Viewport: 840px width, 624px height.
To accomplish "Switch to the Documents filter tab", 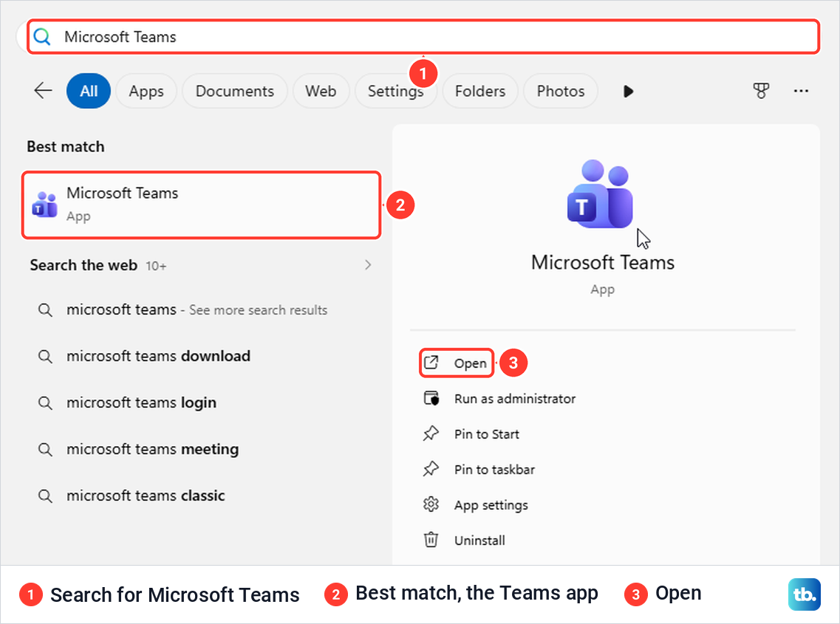I will (x=235, y=91).
